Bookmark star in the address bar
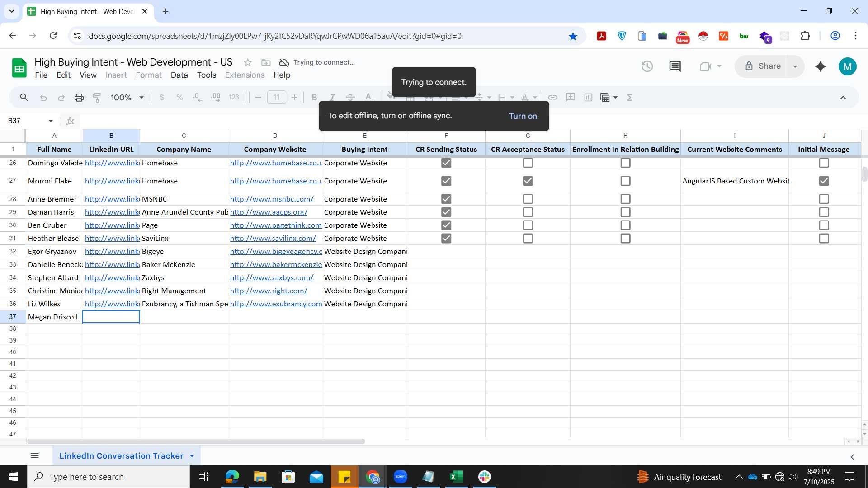 [x=573, y=36]
